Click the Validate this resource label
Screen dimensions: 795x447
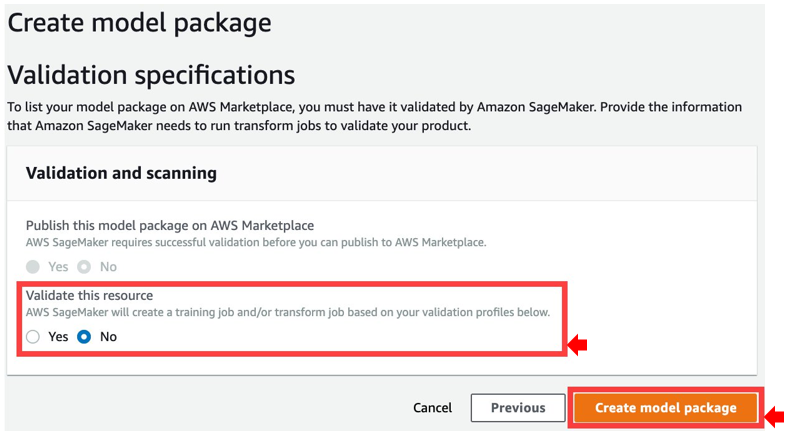click(x=89, y=295)
